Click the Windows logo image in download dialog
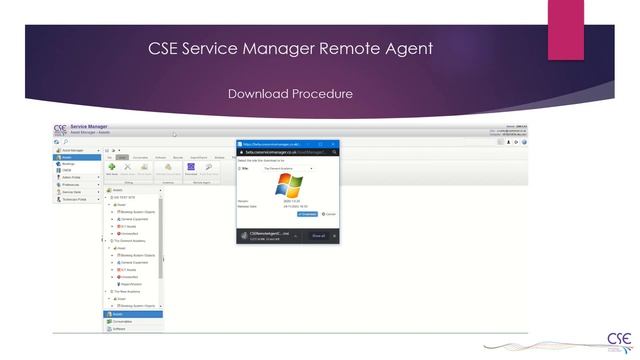The width and height of the screenshot is (640, 360). tap(289, 185)
